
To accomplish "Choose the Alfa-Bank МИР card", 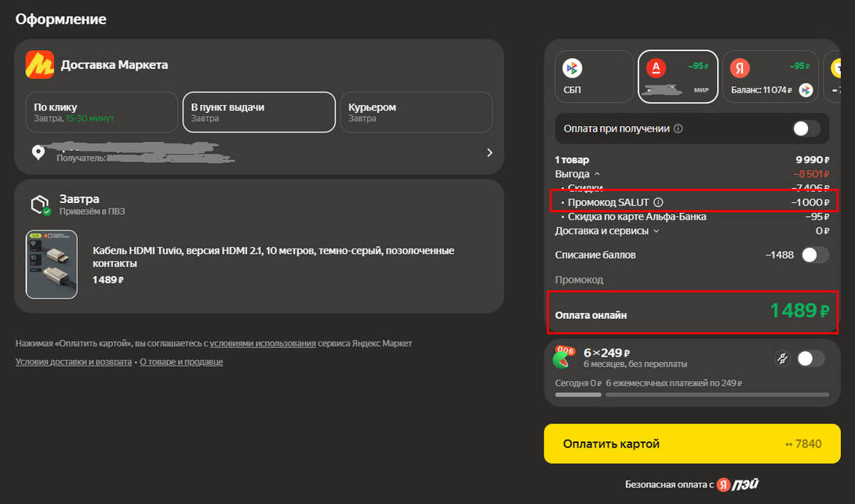I will pyautogui.click(x=677, y=77).
